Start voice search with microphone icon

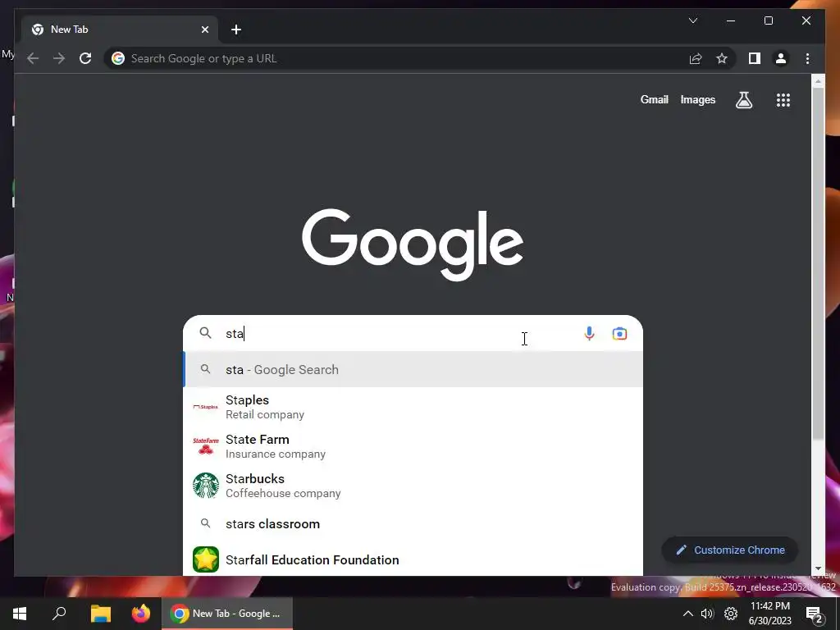(x=589, y=334)
